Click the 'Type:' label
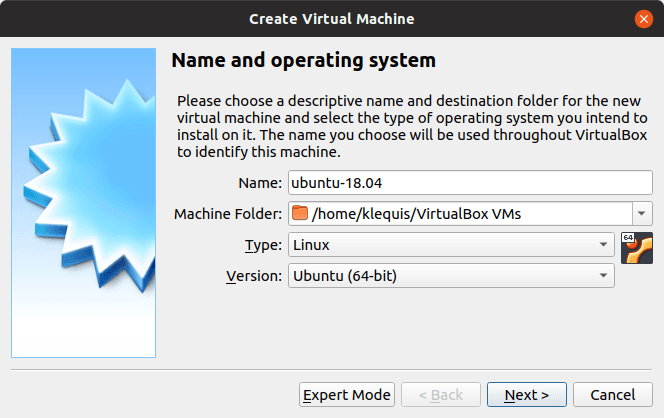The width and height of the screenshot is (664, 418). point(263,245)
